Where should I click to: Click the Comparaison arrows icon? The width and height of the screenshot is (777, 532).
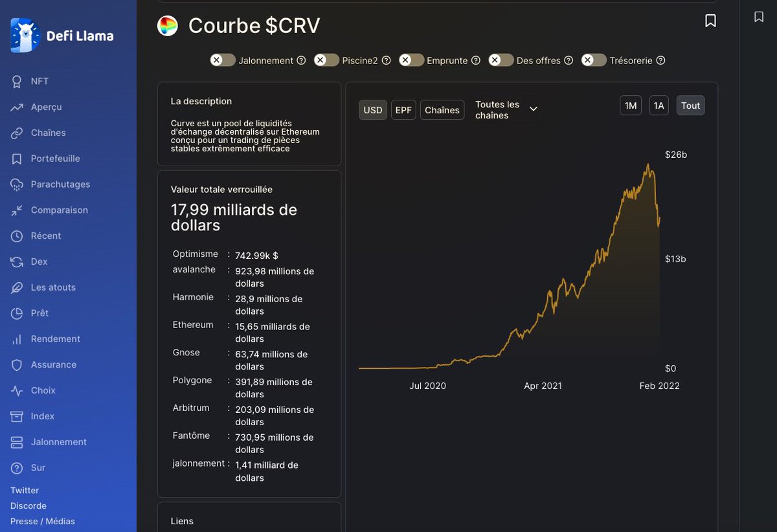point(17,210)
